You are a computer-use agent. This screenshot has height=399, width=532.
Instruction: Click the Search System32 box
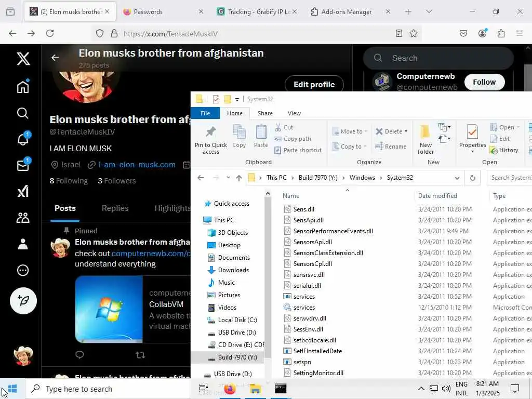coord(509,178)
